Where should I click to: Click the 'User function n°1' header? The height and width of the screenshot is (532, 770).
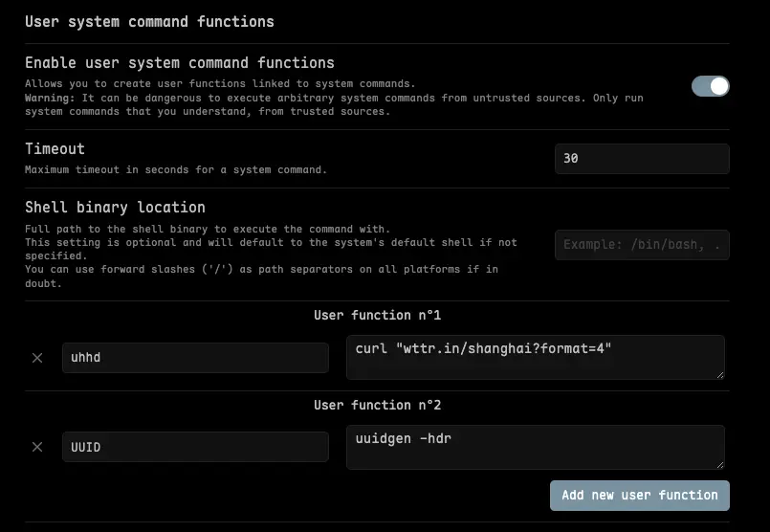coord(377,315)
